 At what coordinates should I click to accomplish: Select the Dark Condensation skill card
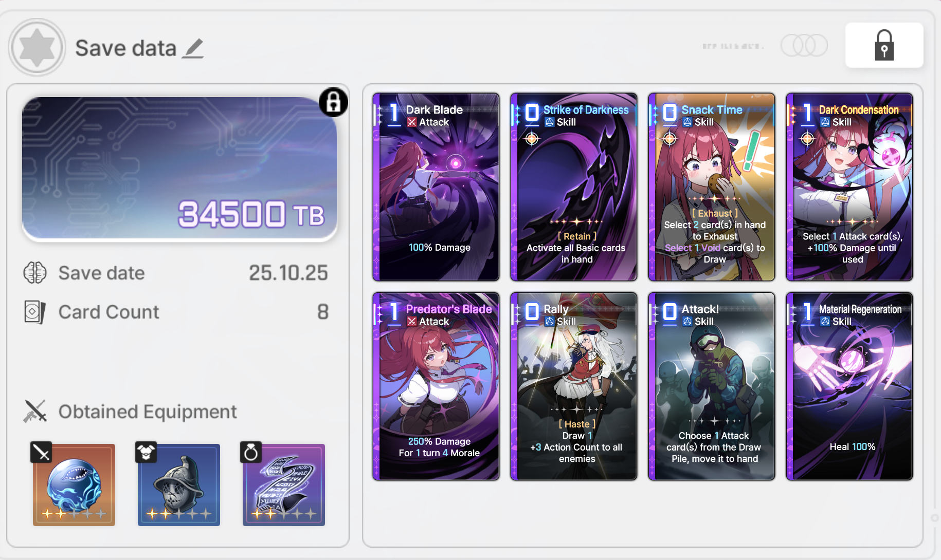point(849,187)
